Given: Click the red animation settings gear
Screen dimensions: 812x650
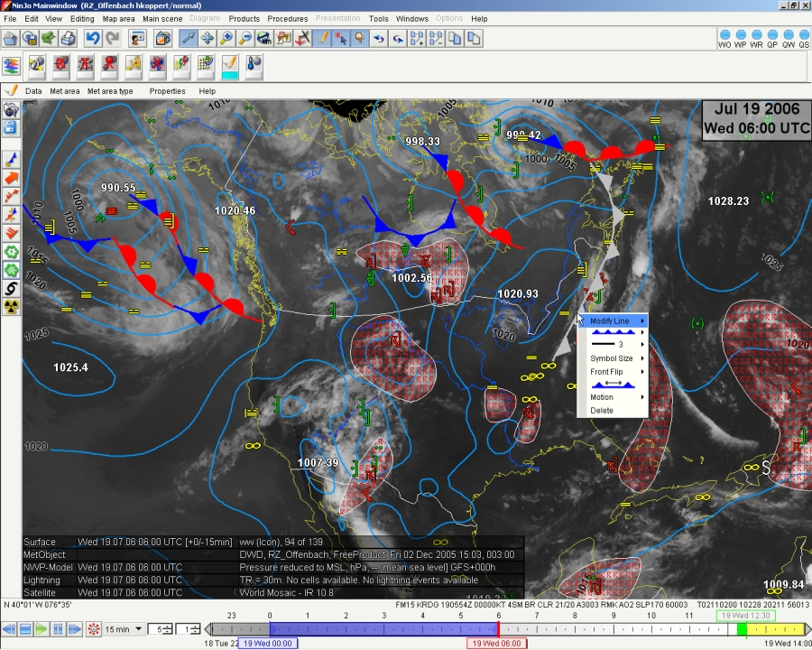Looking at the screenshot, I should 93,629.
